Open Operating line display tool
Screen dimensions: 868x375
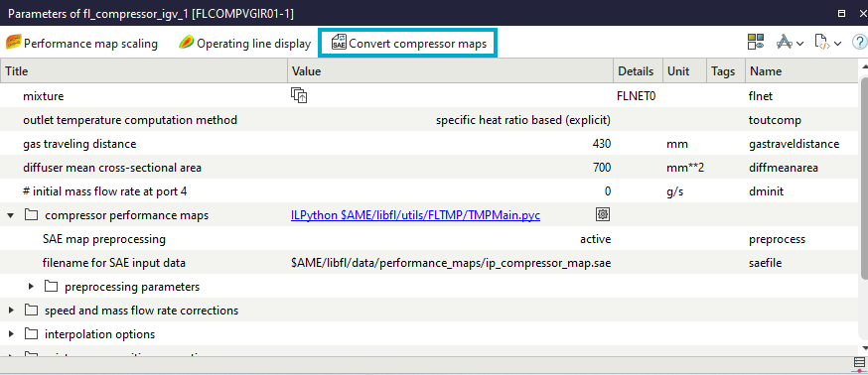pyautogui.click(x=244, y=43)
